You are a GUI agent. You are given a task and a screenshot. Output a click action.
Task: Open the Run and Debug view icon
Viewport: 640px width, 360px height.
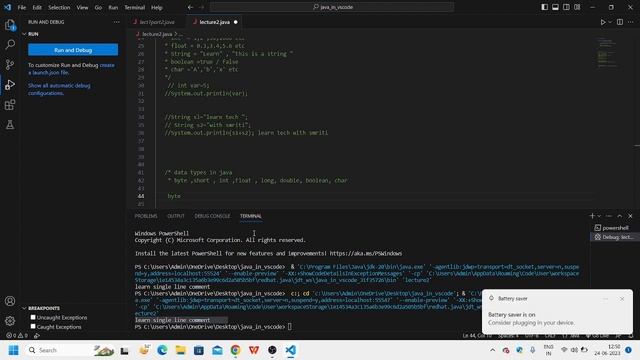tap(10, 84)
